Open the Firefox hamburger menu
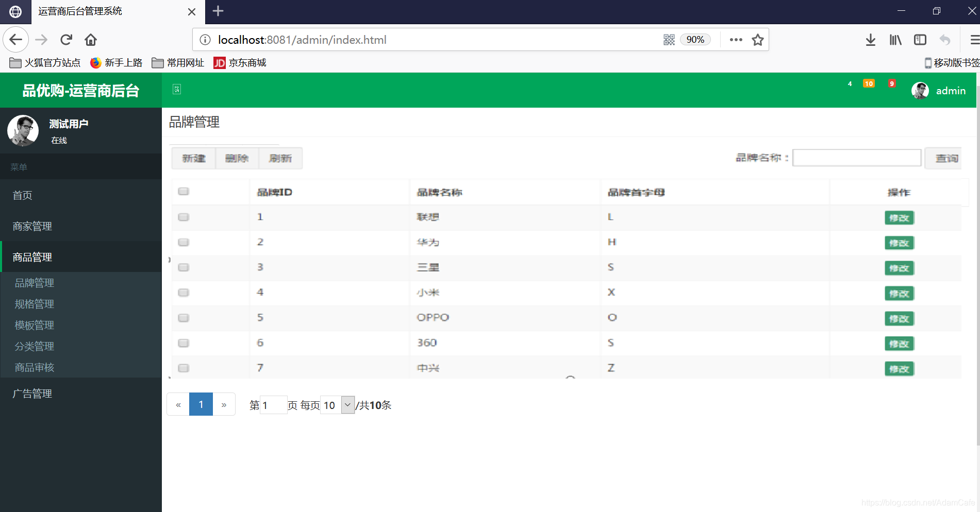The width and height of the screenshot is (980, 512). pos(974,40)
